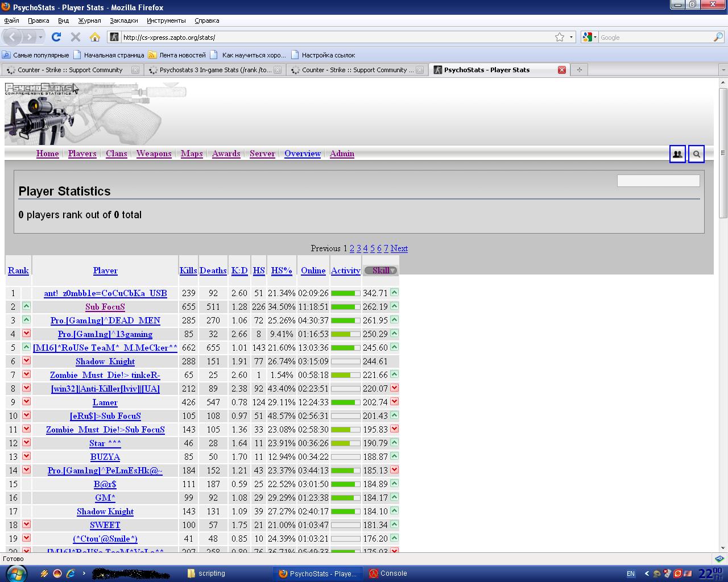Open a new tab with the plus button
728x582 pixels.
click(579, 69)
